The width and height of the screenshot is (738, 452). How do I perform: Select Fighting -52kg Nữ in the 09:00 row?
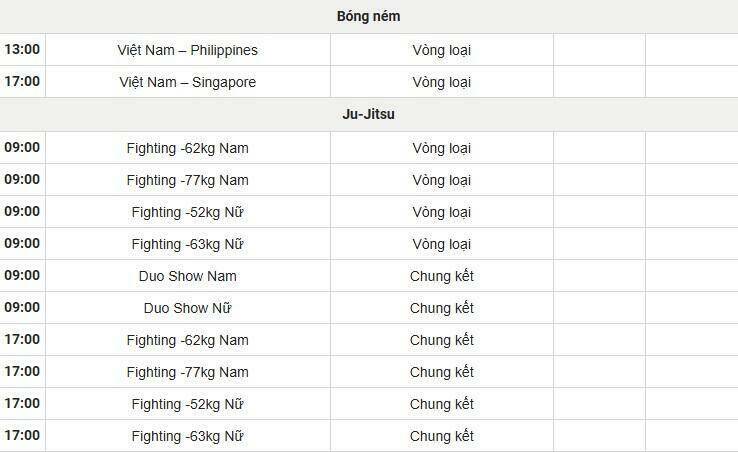coord(188,212)
